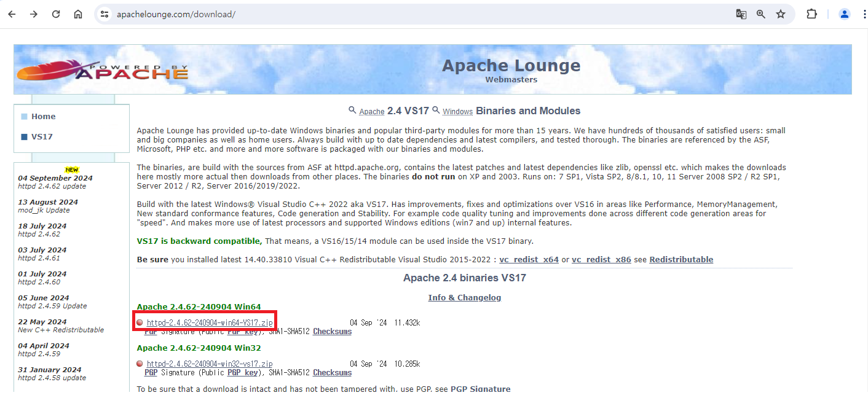868x398 pixels.
Task: Click the browser Forward arrow
Action: [34, 14]
